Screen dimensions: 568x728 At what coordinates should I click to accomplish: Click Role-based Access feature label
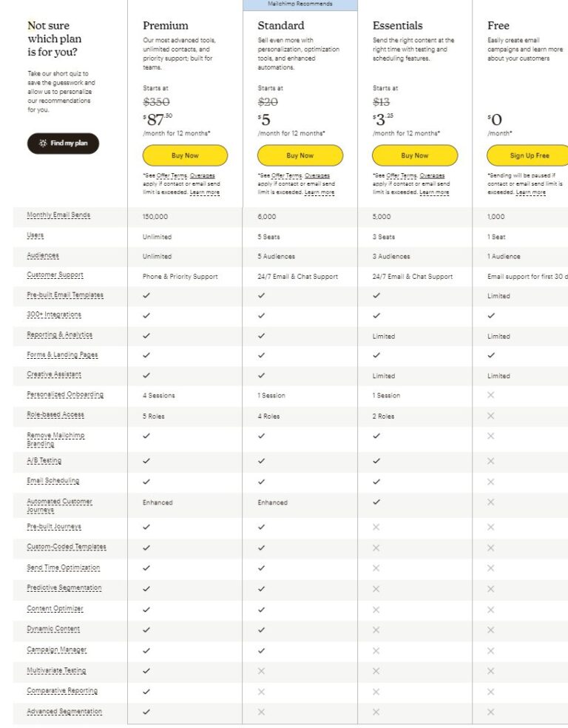(x=55, y=415)
